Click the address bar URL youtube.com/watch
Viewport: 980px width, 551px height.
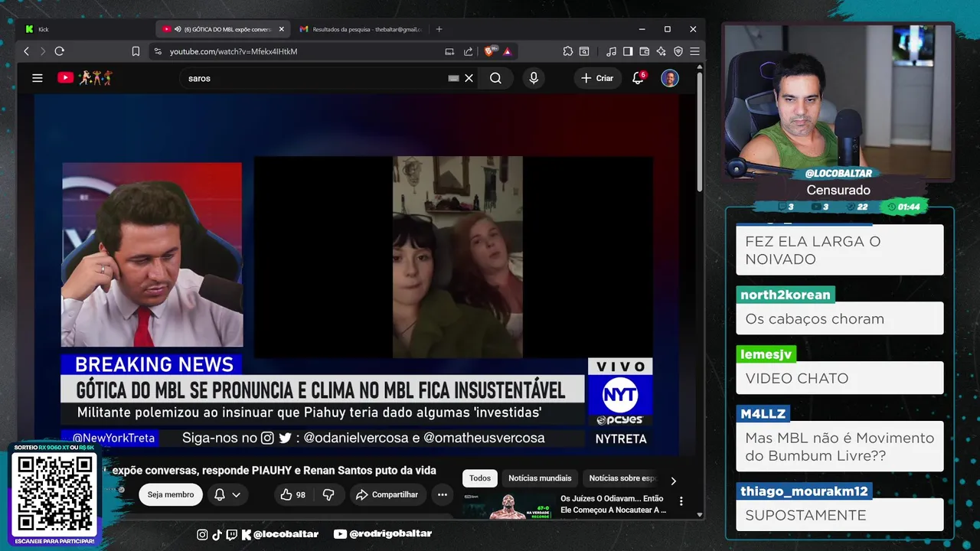pos(234,51)
